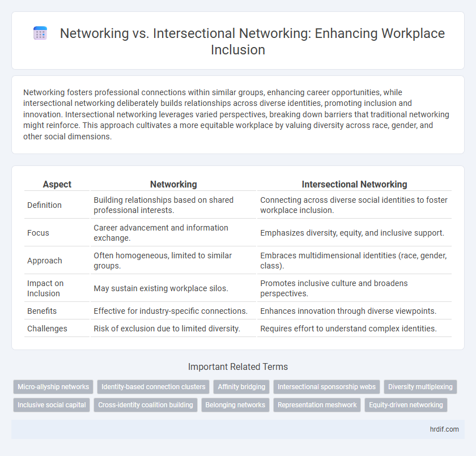This screenshot has width=476, height=456.
Task: Click 'Effective for industry-specific connections' cell
Action: point(173,311)
